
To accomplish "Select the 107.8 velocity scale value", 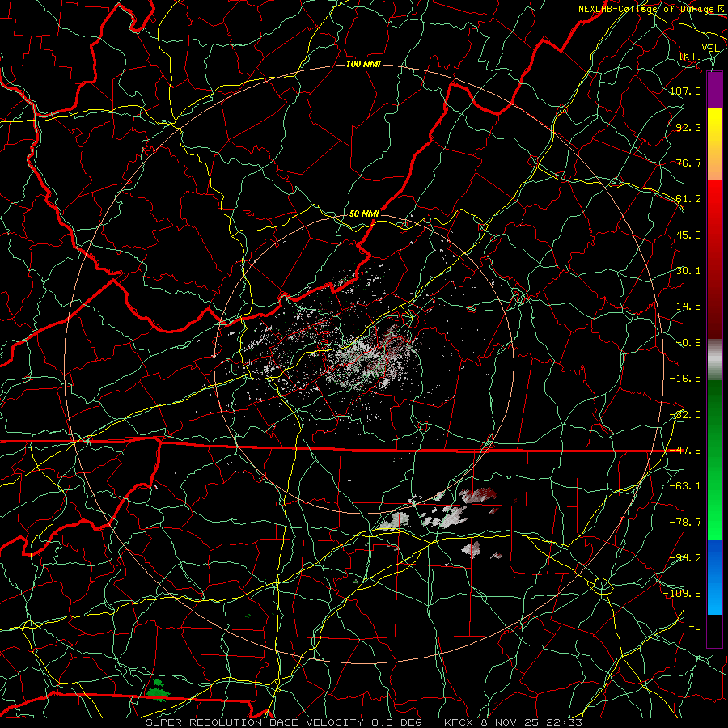I will coord(685,91).
